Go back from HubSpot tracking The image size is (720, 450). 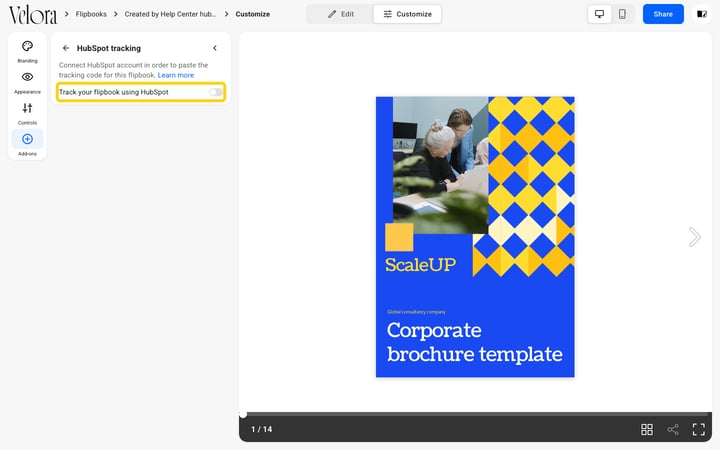66,48
